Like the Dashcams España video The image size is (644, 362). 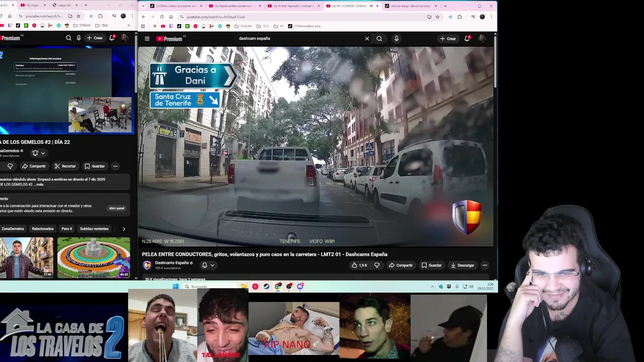click(x=359, y=265)
